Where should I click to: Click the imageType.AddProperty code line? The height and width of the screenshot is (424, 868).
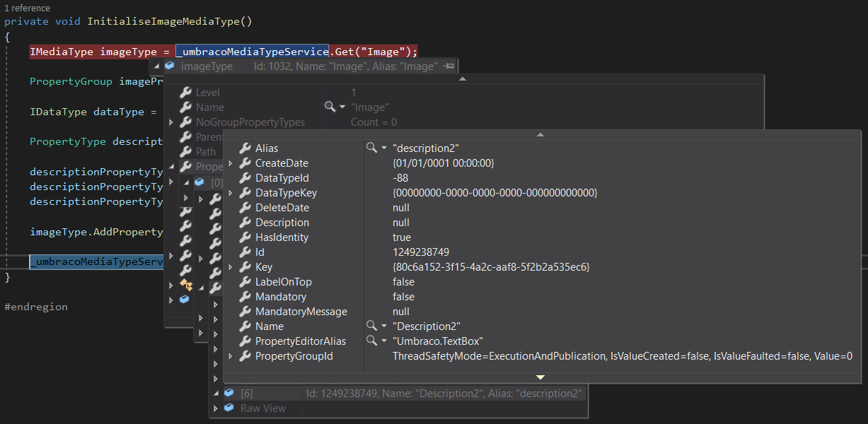(97, 232)
